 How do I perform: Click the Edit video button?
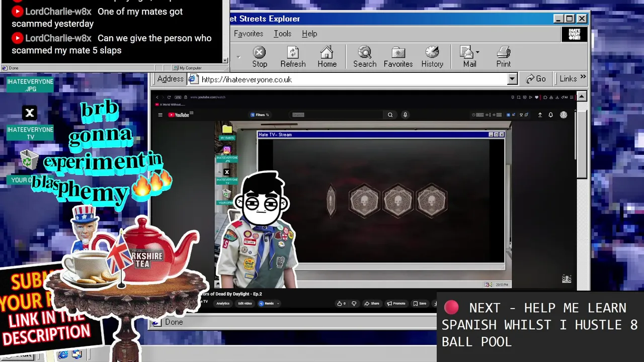click(x=245, y=304)
